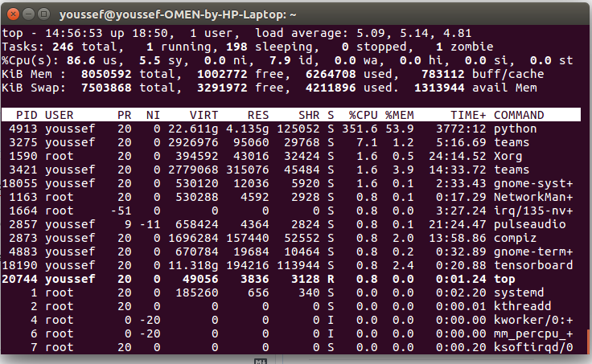Screen dimensions: 592x364
Task: Click the gnome-syst+ command name
Action: (x=533, y=184)
